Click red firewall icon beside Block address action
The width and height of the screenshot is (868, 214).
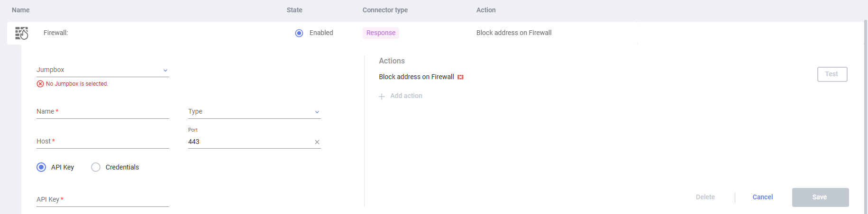460,77
